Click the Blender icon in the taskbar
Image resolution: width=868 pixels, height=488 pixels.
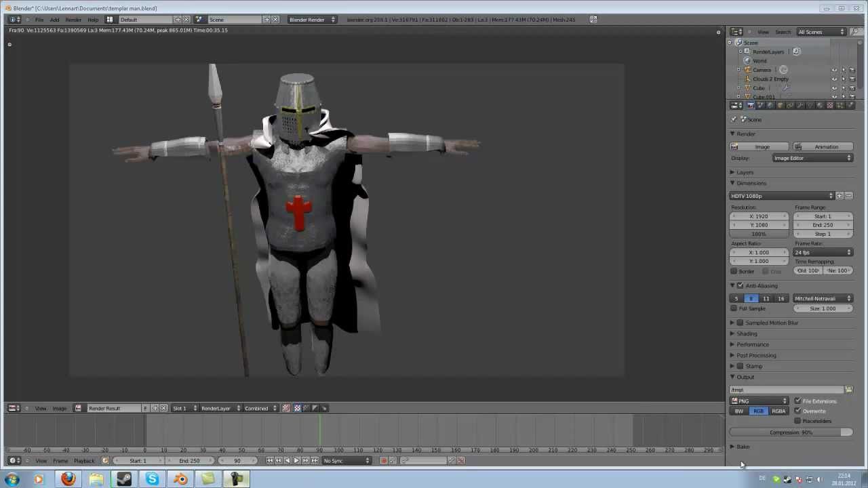(180, 479)
